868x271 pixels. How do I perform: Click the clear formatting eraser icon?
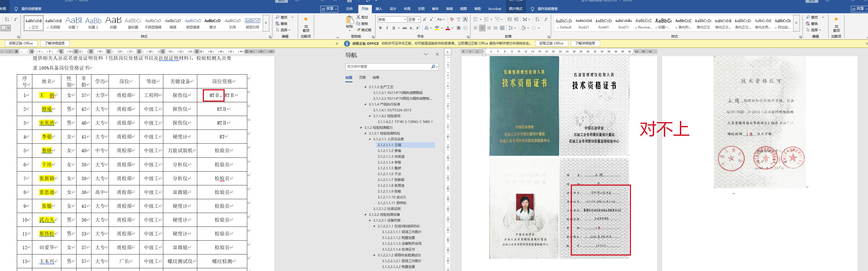452,20
